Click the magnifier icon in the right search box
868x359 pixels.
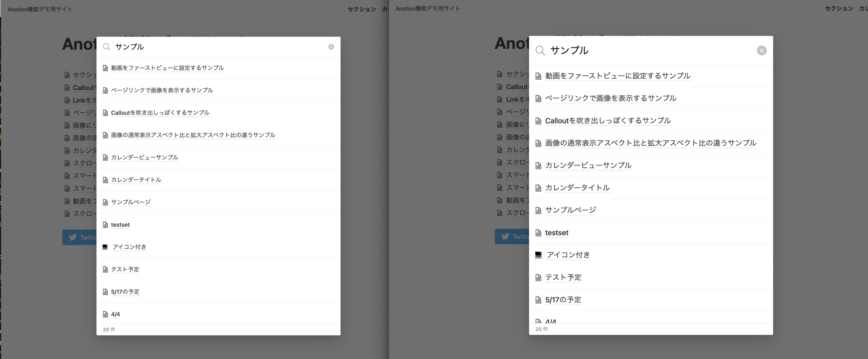pyautogui.click(x=540, y=51)
